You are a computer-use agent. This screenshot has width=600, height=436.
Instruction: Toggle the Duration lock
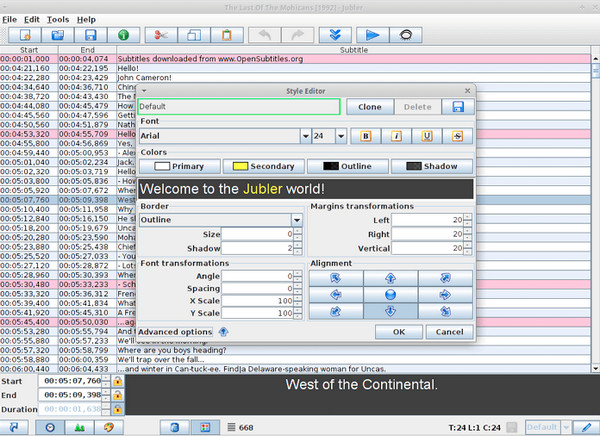118,409
